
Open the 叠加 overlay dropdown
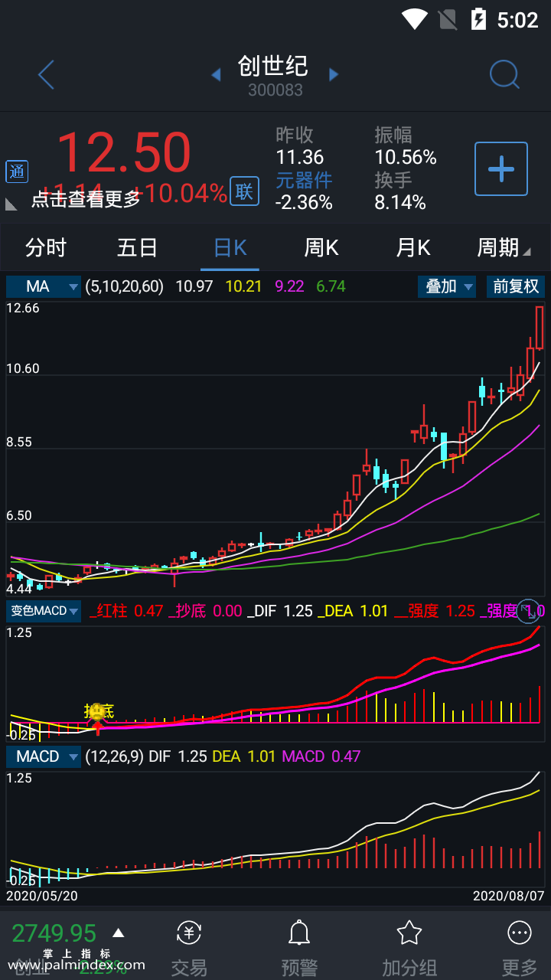pos(447,286)
